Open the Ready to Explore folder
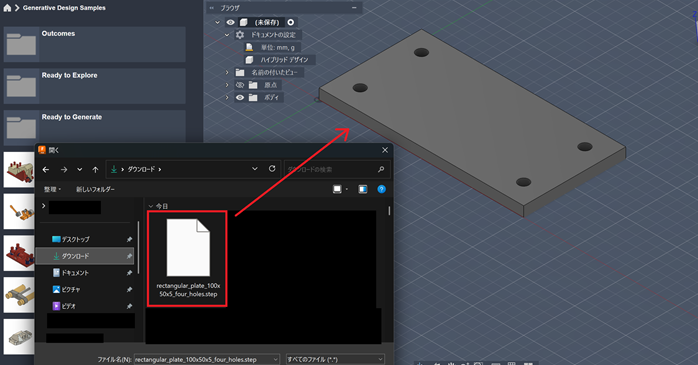The image size is (698, 365). (94, 86)
